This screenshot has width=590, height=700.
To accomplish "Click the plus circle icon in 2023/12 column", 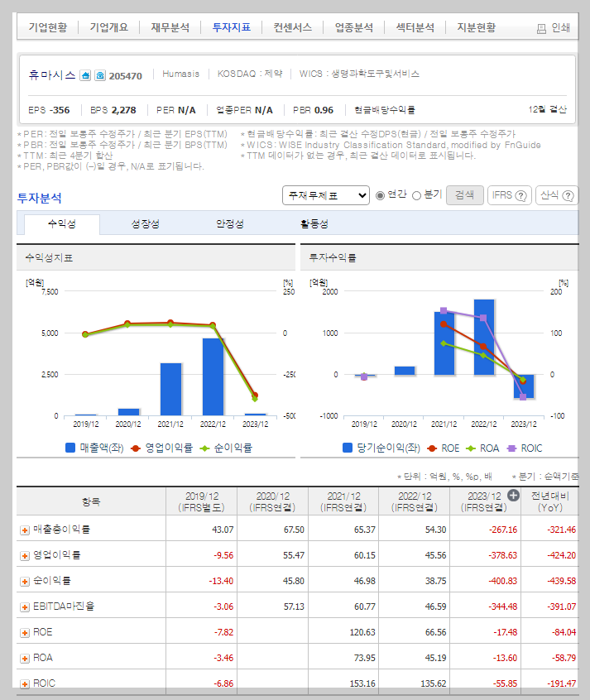I will click(x=514, y=496).
